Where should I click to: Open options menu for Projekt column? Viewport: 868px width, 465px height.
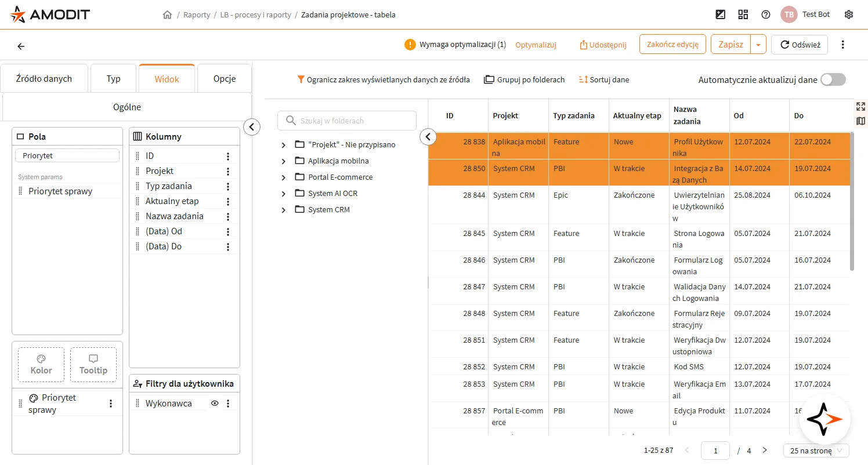(228, 171)
